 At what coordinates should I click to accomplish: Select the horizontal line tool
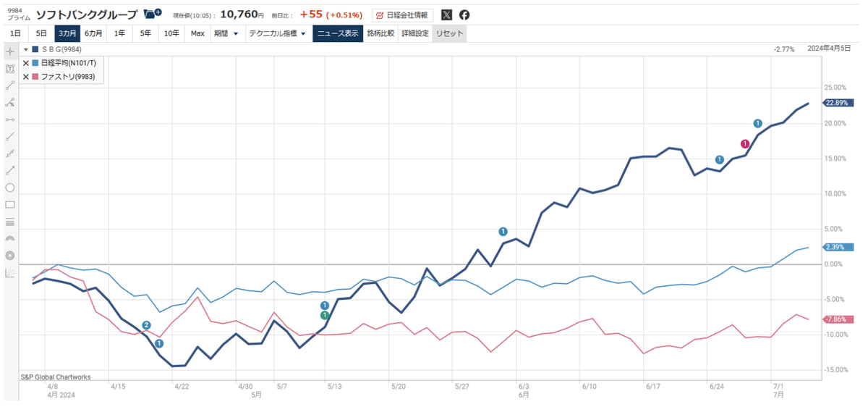(10, 119)
